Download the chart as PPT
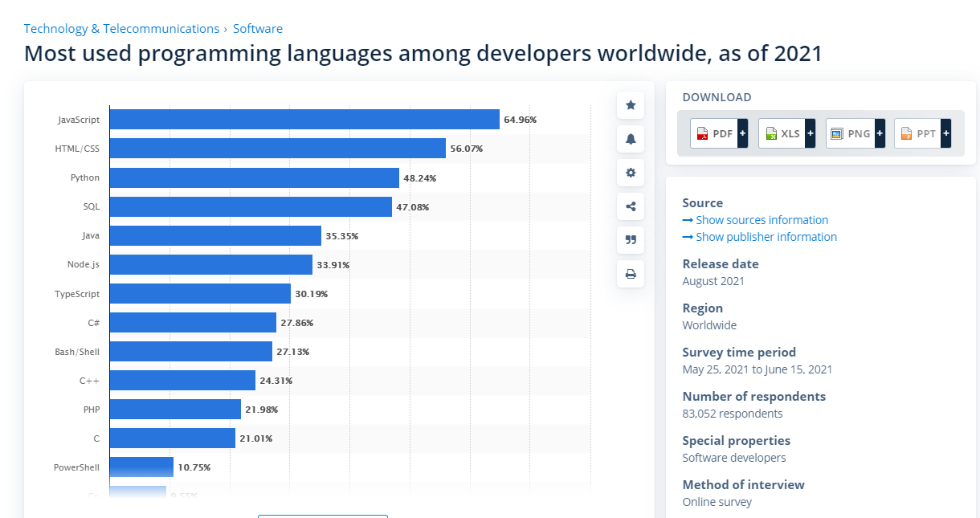This screenshot has height=518, width=980. pos(918,133)
